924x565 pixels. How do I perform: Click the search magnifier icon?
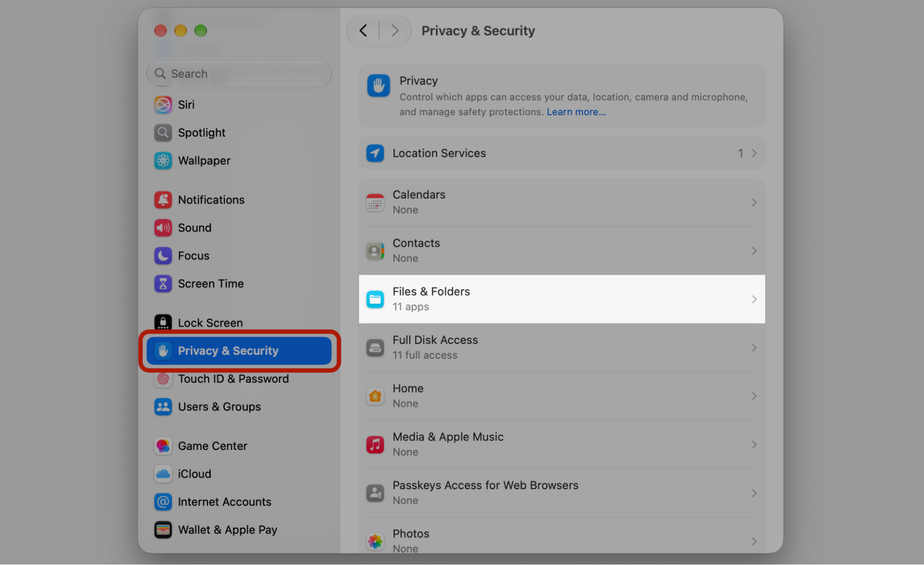click(x=160, y=74)
